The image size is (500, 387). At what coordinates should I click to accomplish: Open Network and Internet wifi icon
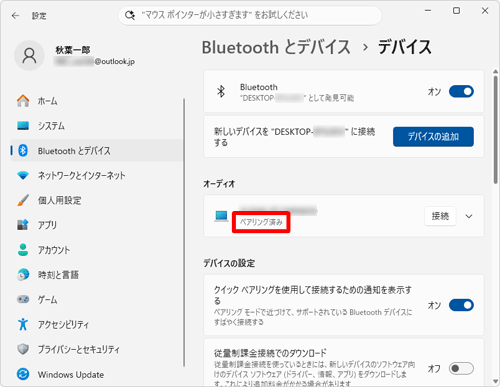pos(23,175)
